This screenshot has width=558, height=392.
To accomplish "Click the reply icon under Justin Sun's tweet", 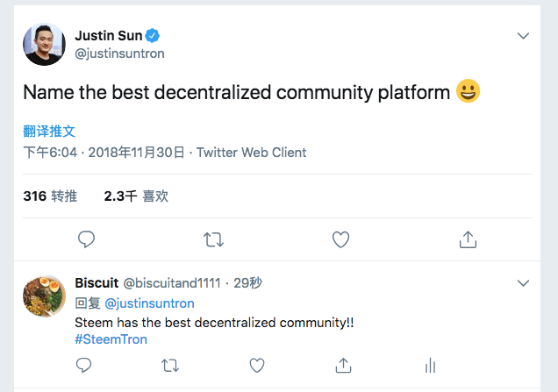I will pyautogui.click(x=86, y=239).
